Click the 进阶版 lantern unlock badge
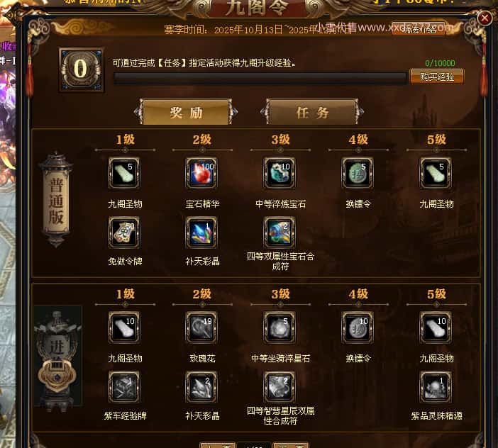Viewport: 498px width, 448px height. point(57,374)
